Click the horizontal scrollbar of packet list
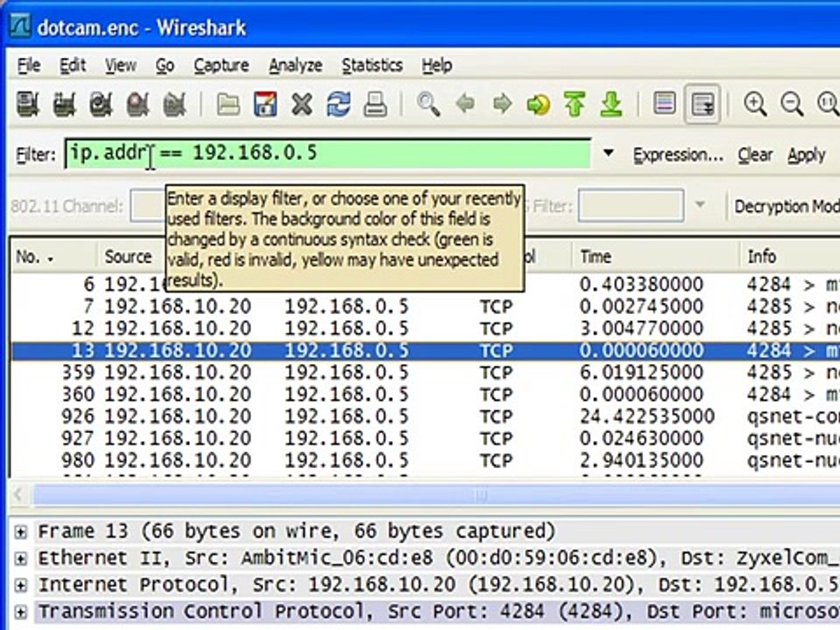 436,495
